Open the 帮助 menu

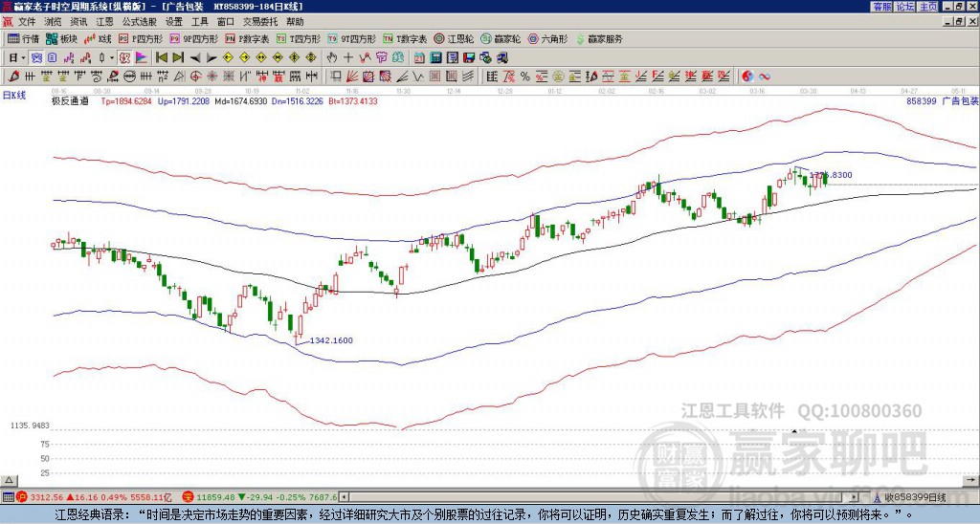[295, 22]
